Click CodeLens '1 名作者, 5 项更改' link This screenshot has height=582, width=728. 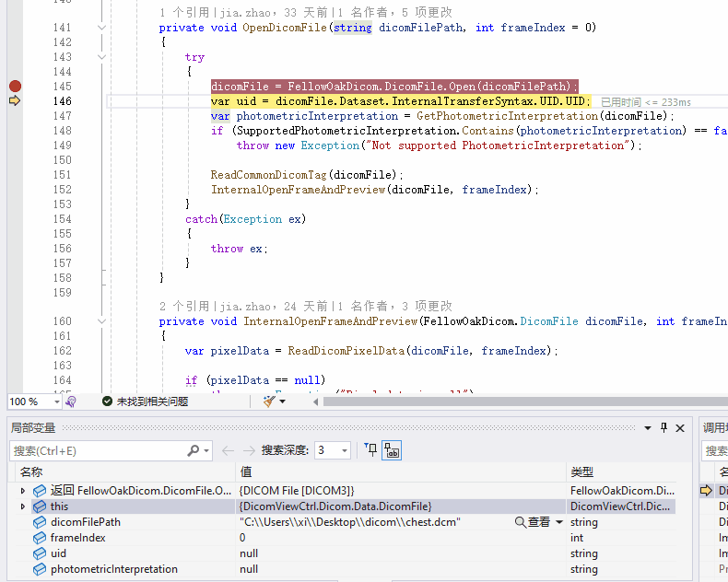(x=394, y=13)
